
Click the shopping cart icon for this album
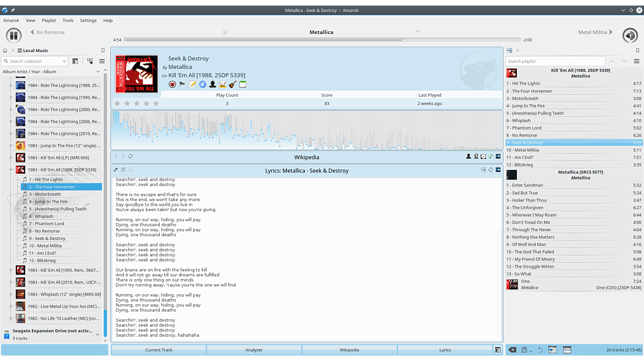point(223,85)
